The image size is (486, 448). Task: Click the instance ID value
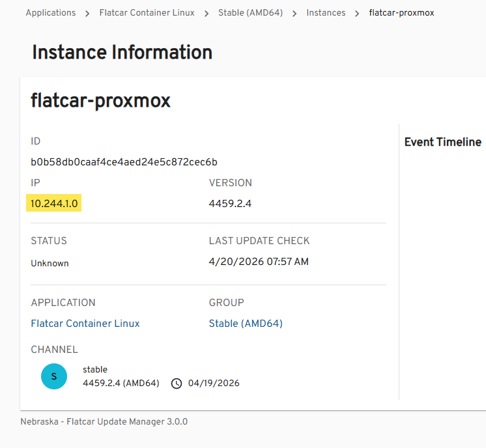point(124,162)
